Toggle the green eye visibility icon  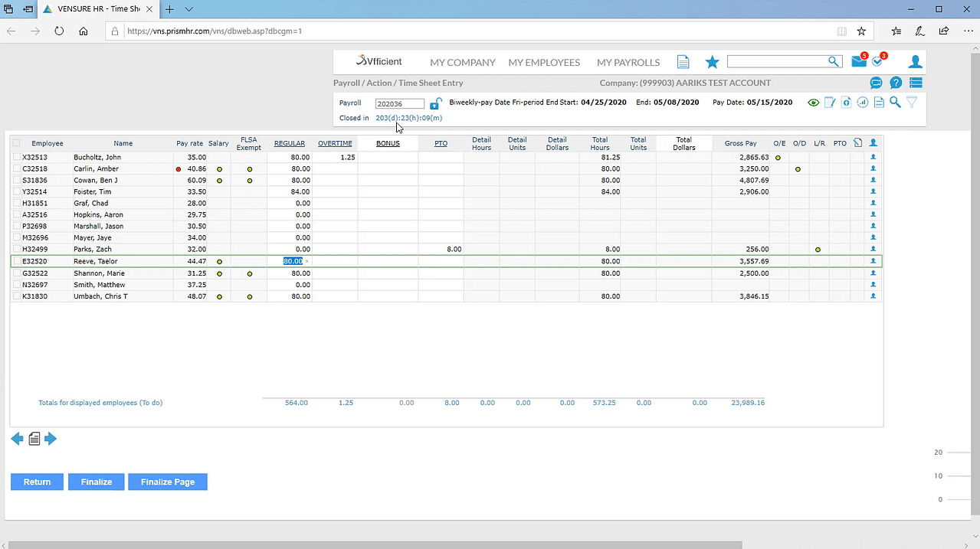[814, 103]
